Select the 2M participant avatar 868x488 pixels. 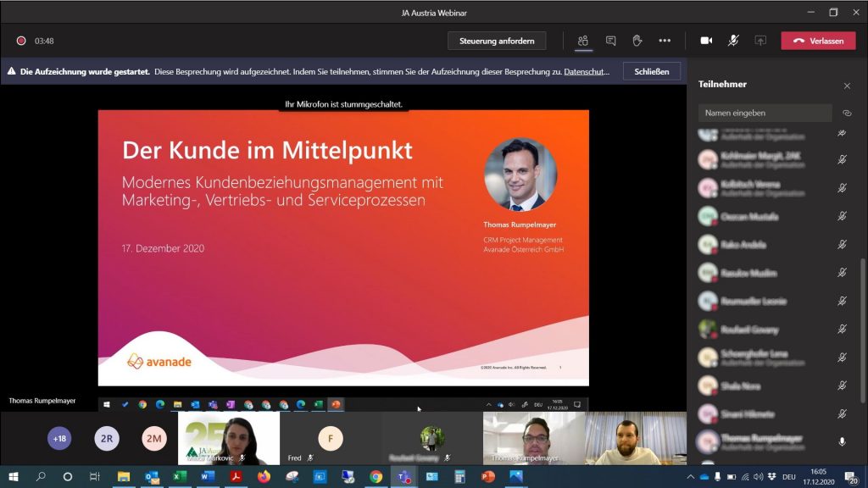(154, 439)
